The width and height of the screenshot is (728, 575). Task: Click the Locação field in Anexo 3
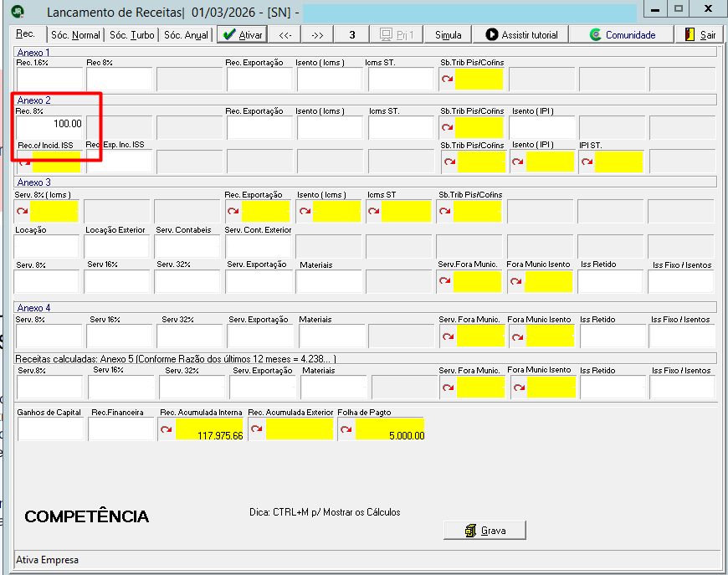(x=47, y=246)
